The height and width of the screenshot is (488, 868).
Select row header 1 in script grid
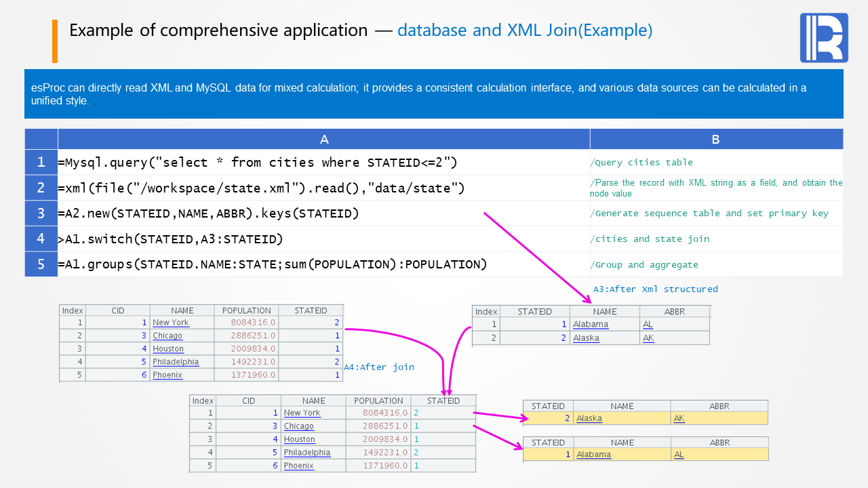pyautogui.click(x=41, y=163)
